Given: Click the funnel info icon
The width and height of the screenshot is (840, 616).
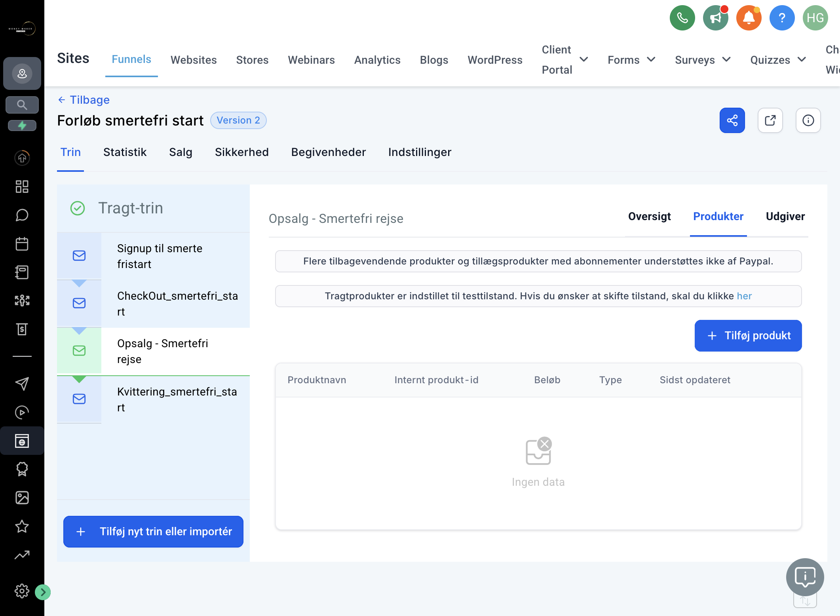Looking at the screenshot, I should coord(808,120).
